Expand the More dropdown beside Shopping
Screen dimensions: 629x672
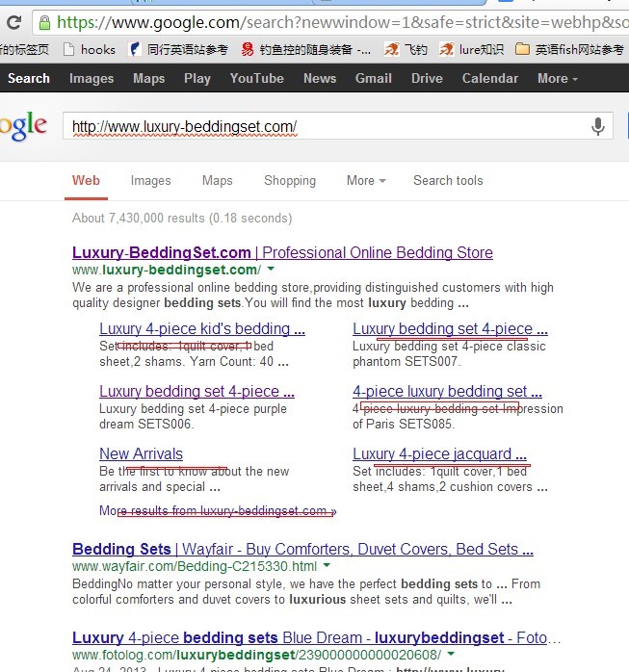coord(366,180)
